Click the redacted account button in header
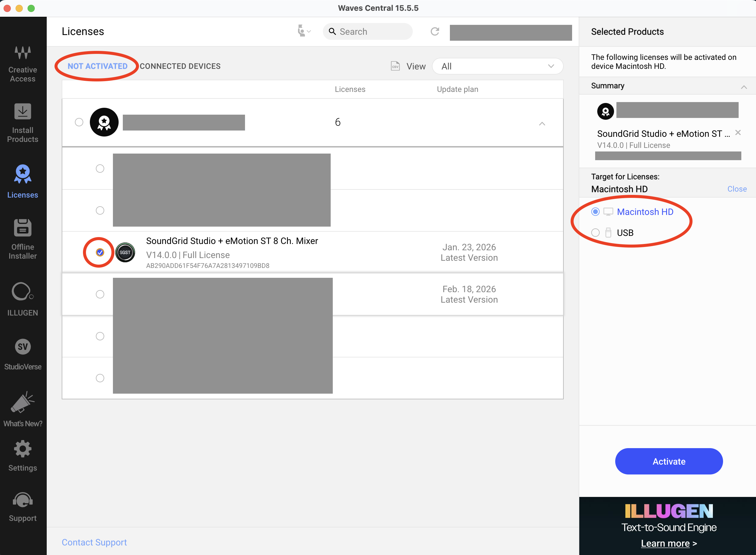 (511, 33)
